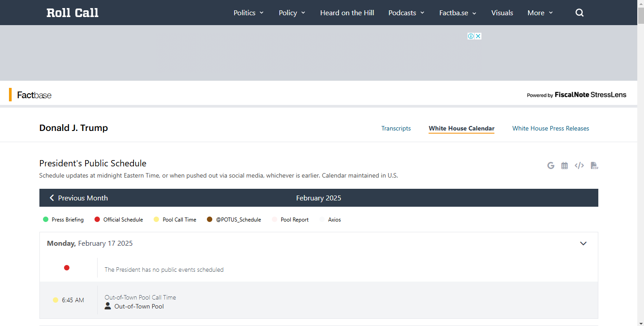Click the Out-of-Town Pool Call Time entry
Image resolution: width=644 pixels, height=326 pixels.
140,297
